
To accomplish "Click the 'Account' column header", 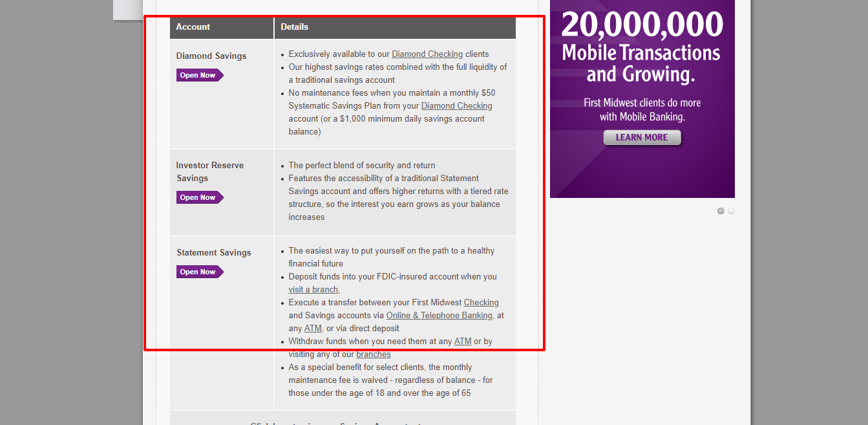I will 193,27.
